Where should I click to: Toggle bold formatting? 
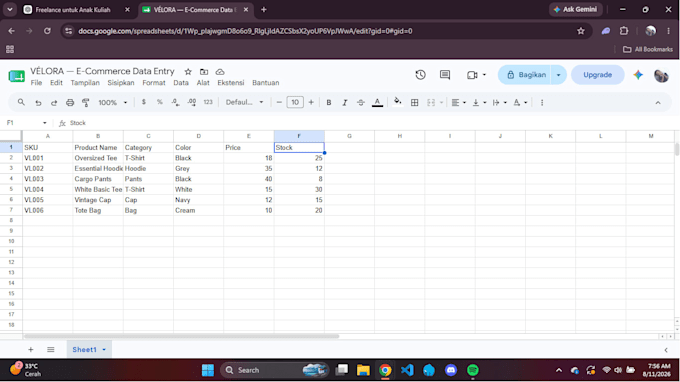[x=329, y=103]
